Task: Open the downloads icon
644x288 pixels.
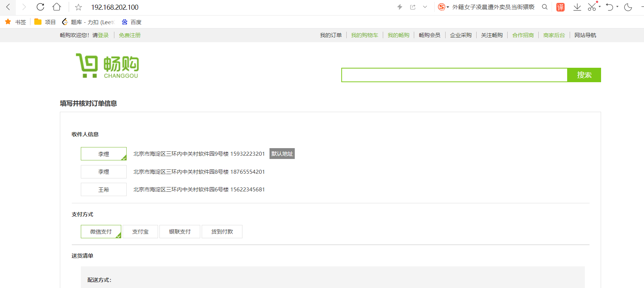Action: point(577,7)
